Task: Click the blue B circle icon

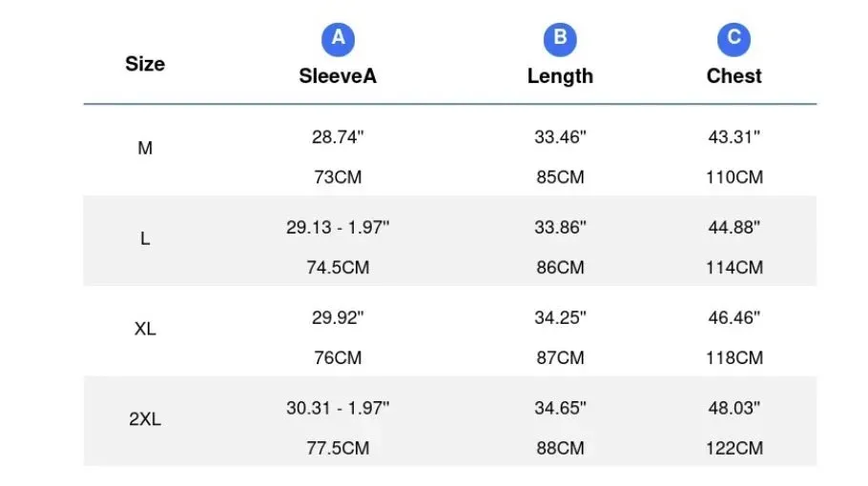Action: click(560, 39)
